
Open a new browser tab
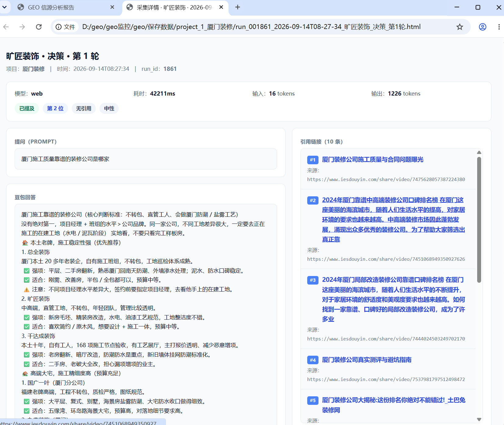238,7
